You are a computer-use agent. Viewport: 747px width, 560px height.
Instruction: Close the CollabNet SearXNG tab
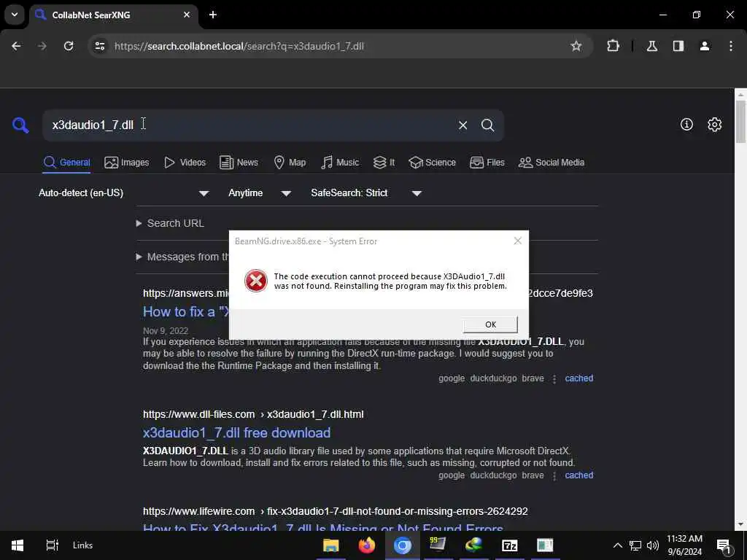click(x=187, y=15)
